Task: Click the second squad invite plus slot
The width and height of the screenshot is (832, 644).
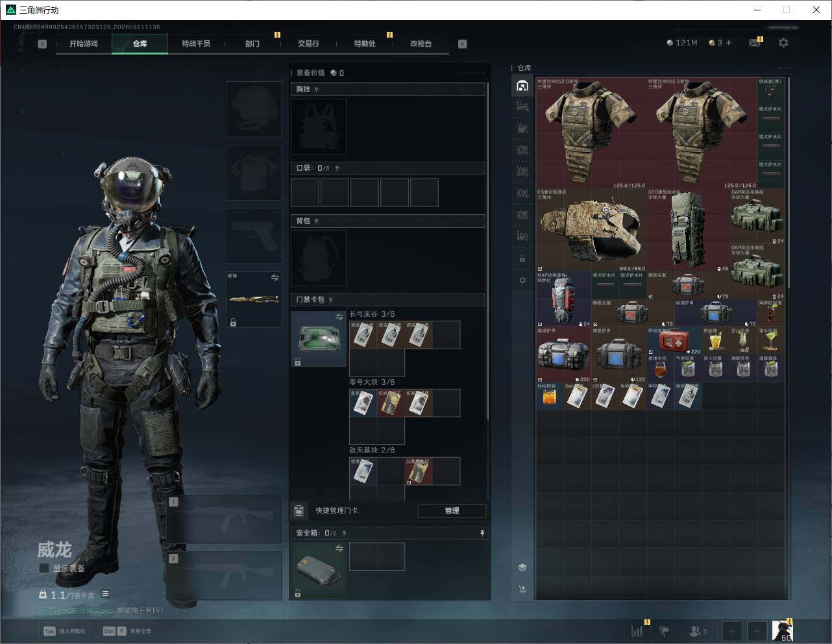Action: [757, 631]
